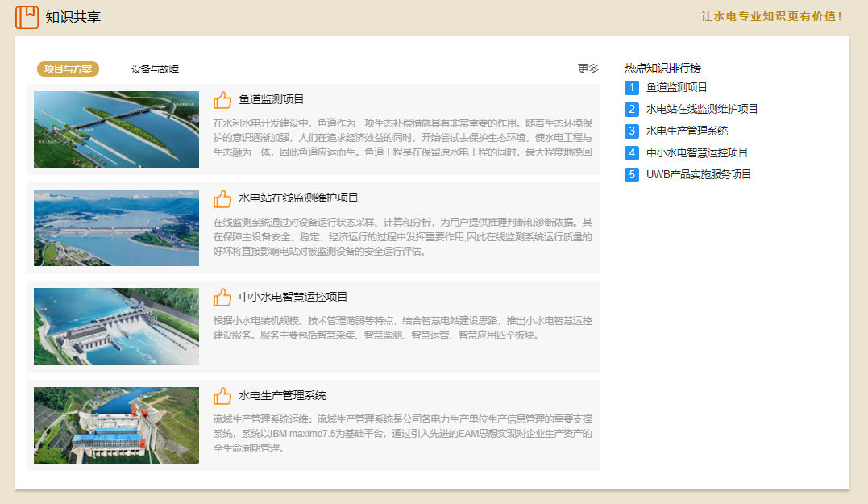Open the 水电站在线监测维护项目 thumbnail image
The width and height of the screenshot is (868, 504).
116,227
